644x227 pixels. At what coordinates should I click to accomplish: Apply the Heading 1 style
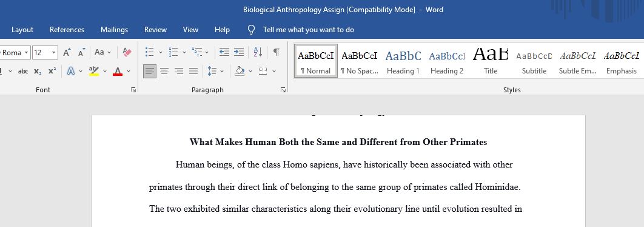(x=403, y=61)
